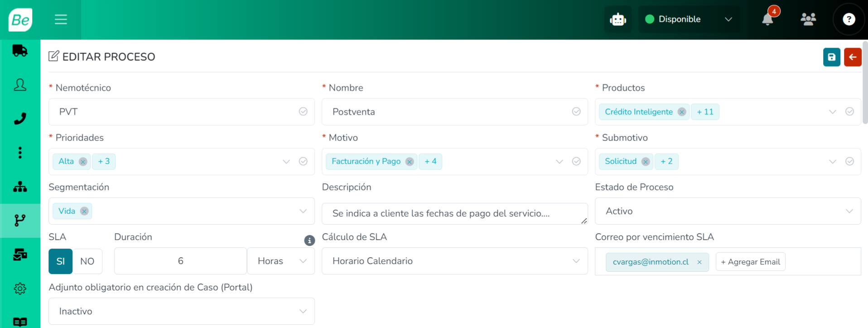Remove the Vida segmentation tag
Viewport: 868px width, 328px height.
(84, 211)
